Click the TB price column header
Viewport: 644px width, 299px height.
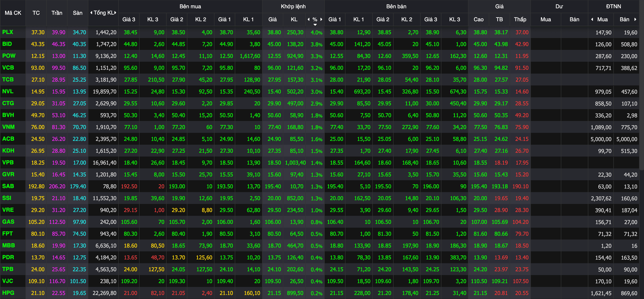(x=499, y=19)
